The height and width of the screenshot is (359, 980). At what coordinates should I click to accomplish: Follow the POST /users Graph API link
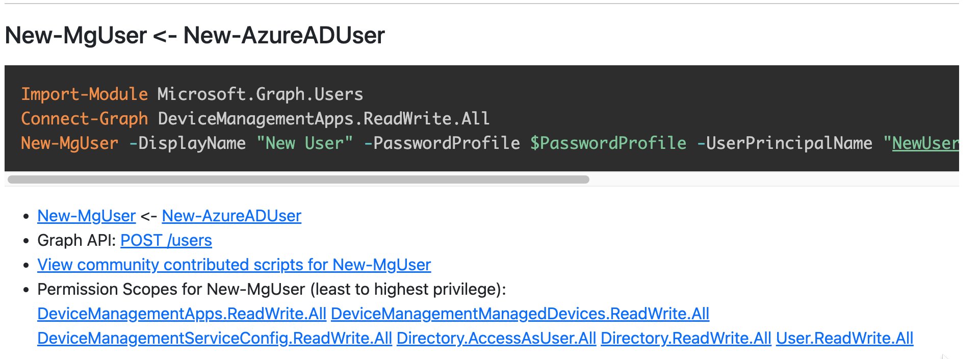[x=166, y=240]
